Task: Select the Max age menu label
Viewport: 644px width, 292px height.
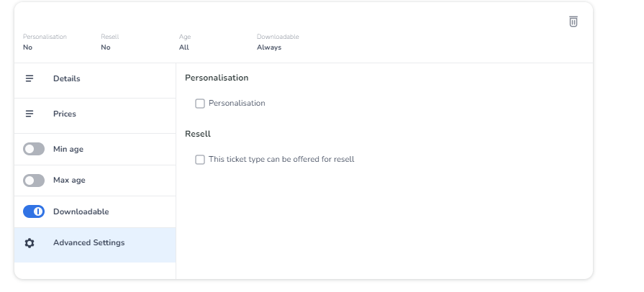Action: [x=69, y=180]
